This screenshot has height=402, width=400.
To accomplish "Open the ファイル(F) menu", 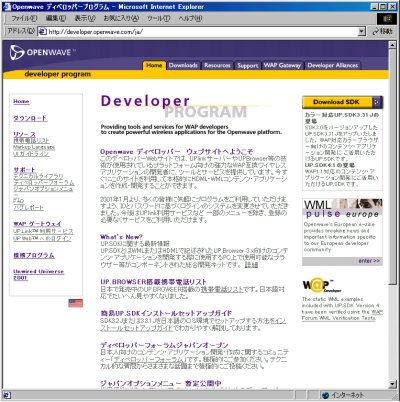I will (24, 18).
